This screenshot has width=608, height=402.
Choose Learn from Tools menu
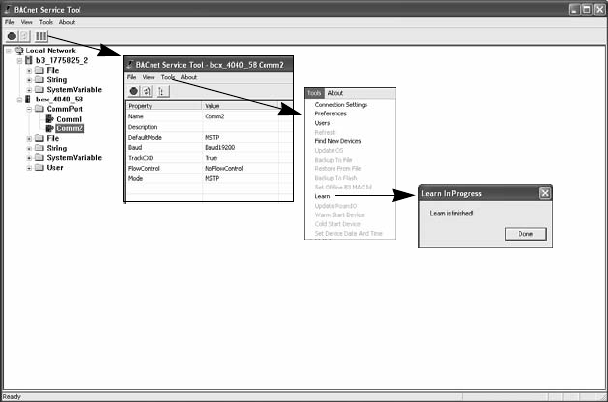pos(322,196)
